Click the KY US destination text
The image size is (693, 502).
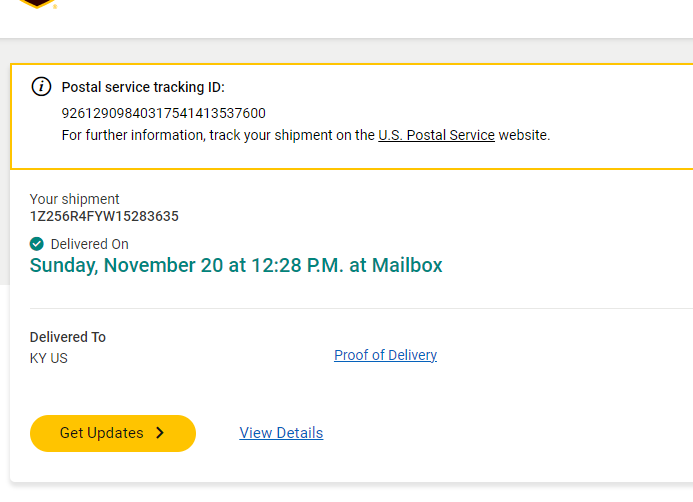coord(49,358)
